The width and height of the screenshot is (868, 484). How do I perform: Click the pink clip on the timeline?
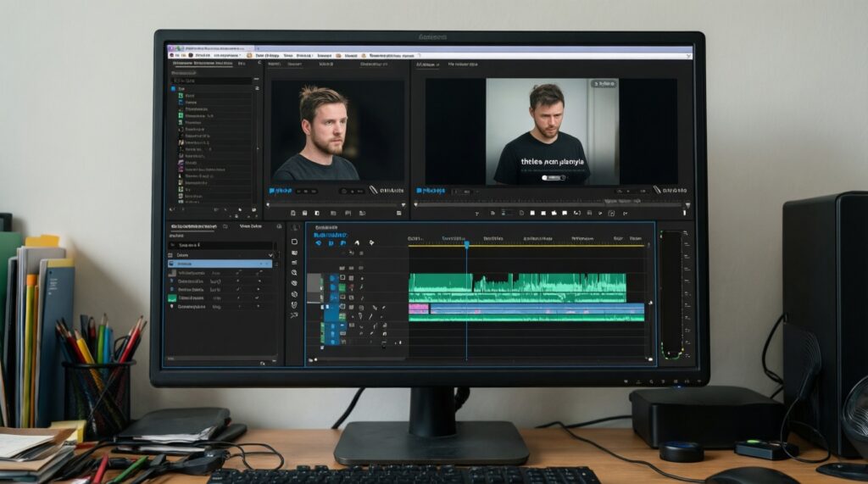tap(419, 309)
